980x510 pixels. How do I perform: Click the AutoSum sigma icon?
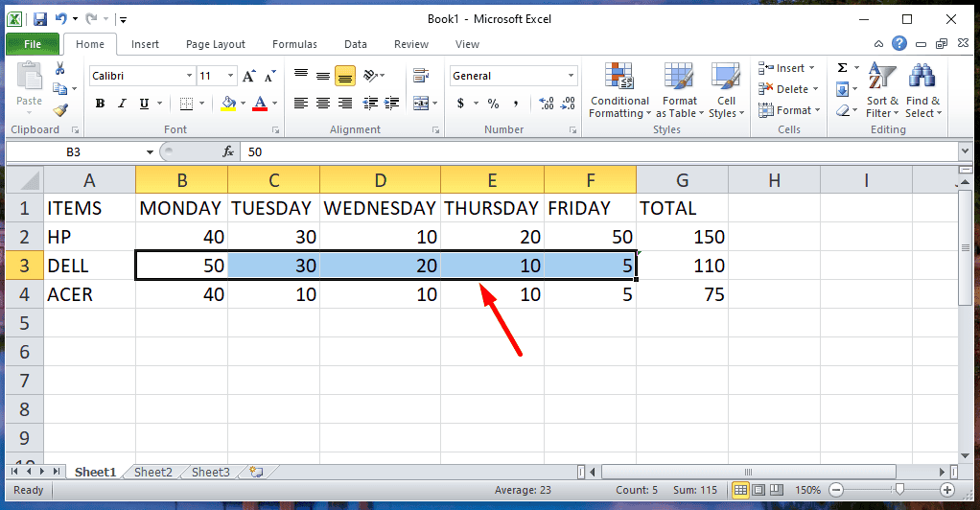click(842, 68)
